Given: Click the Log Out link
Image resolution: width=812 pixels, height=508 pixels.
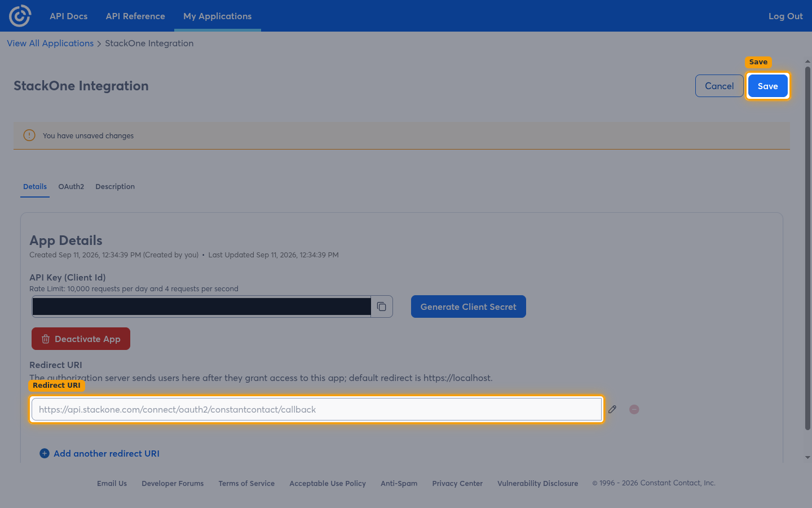Looking at the screenshot, I should (785, 16).
